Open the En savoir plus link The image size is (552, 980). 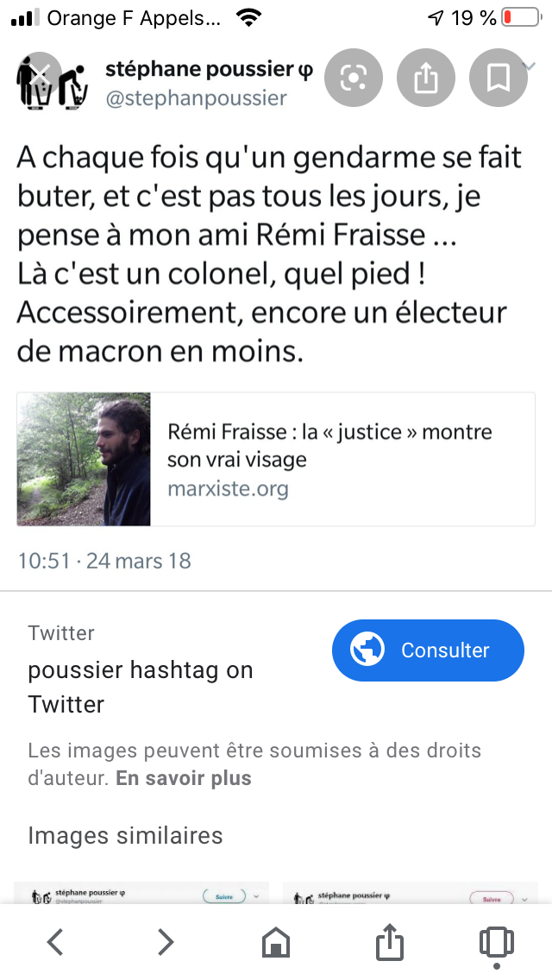pos(184,778)
